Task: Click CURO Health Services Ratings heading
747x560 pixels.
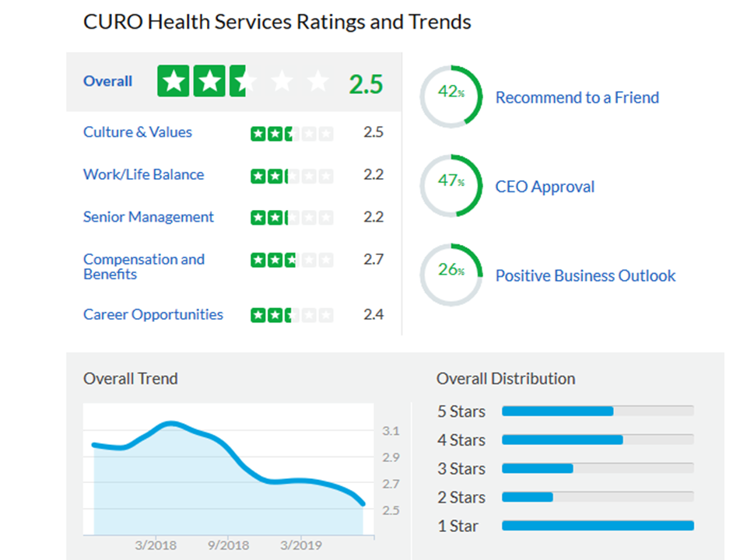Action: click(277, 22)
